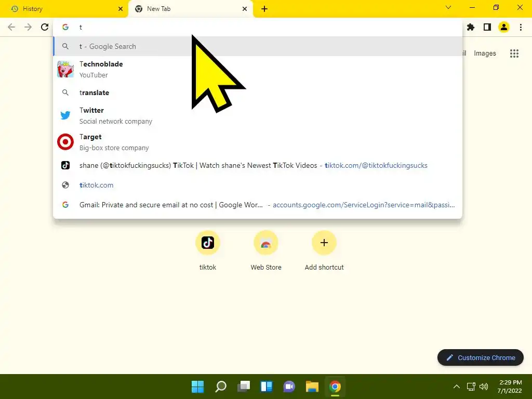The image size is (532, 399).
Task: Open the tab search chevron
Action: click(448, 7)
